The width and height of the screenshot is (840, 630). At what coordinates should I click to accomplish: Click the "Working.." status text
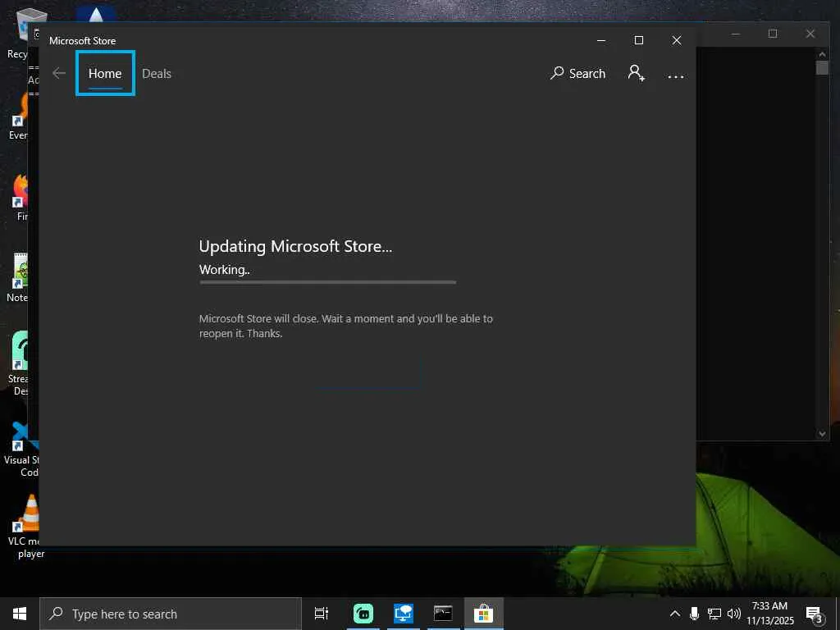(225, 269)
